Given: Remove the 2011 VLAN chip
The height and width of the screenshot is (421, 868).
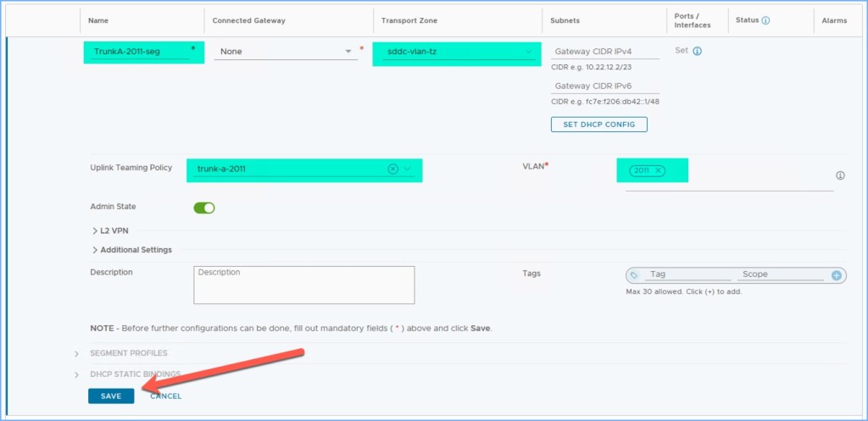Looking at the screenshot, I should (x=659, y=171).
